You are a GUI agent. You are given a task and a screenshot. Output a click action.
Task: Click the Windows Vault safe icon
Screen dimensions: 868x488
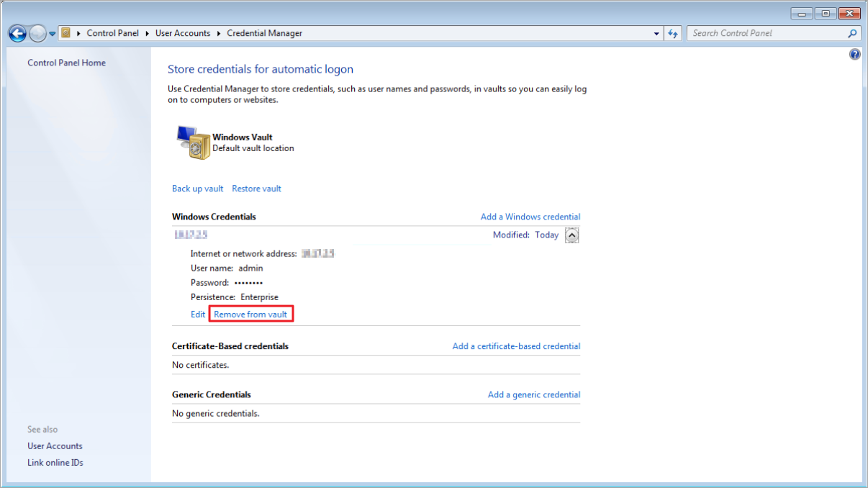192,142
